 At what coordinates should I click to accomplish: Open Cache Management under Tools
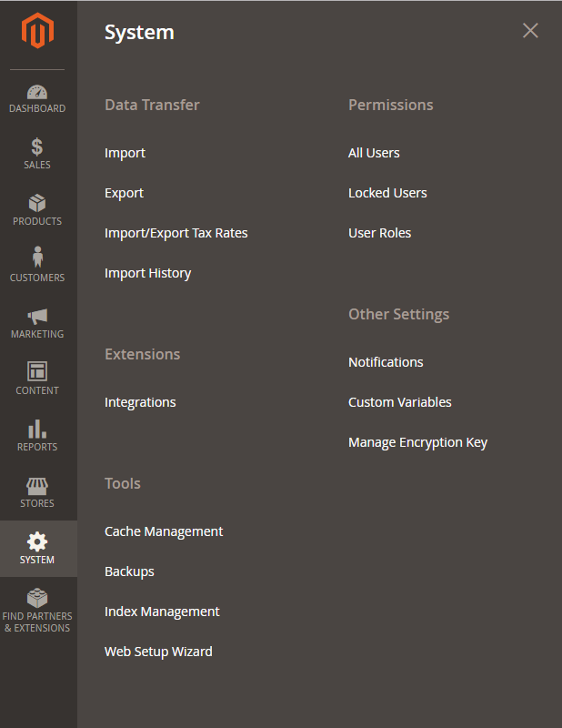tap(164, 531)
